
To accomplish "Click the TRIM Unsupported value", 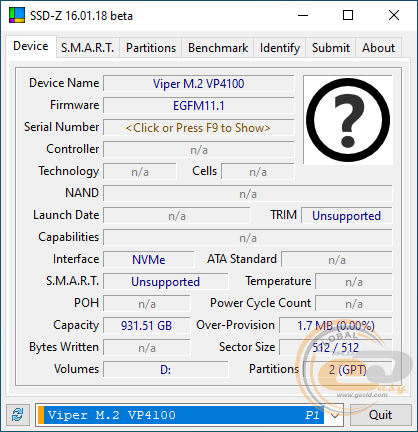I will [x=347, y=216].
